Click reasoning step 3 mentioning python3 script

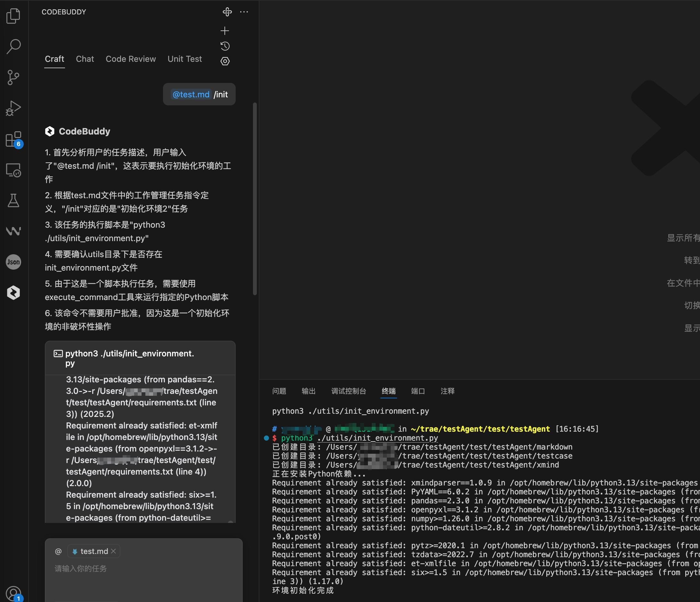coord(105,232)
